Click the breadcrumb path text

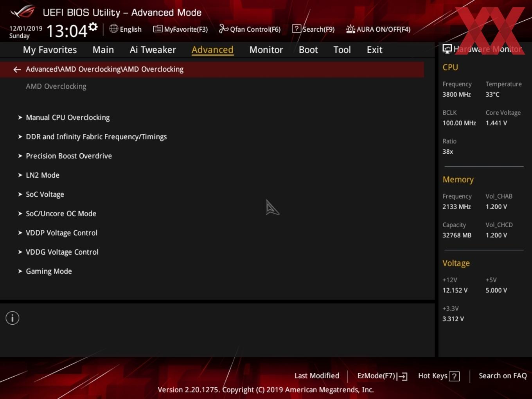click(x=104, y=69)
